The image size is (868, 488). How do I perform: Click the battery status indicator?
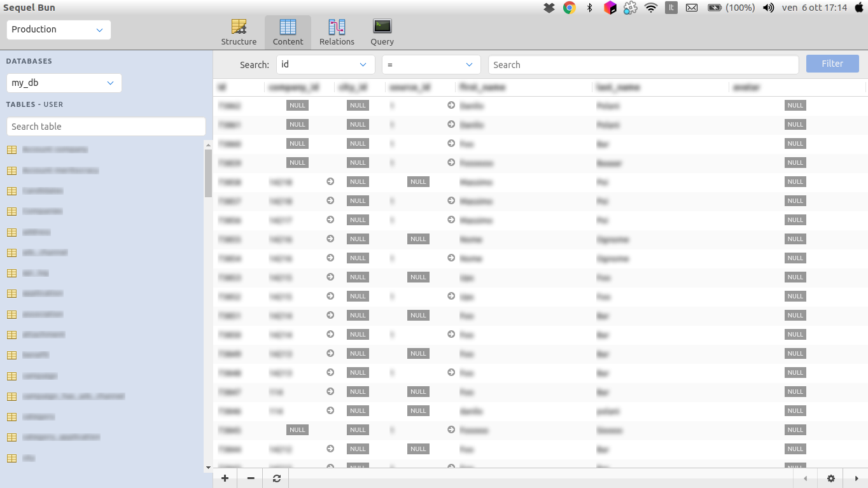[731, 8]
